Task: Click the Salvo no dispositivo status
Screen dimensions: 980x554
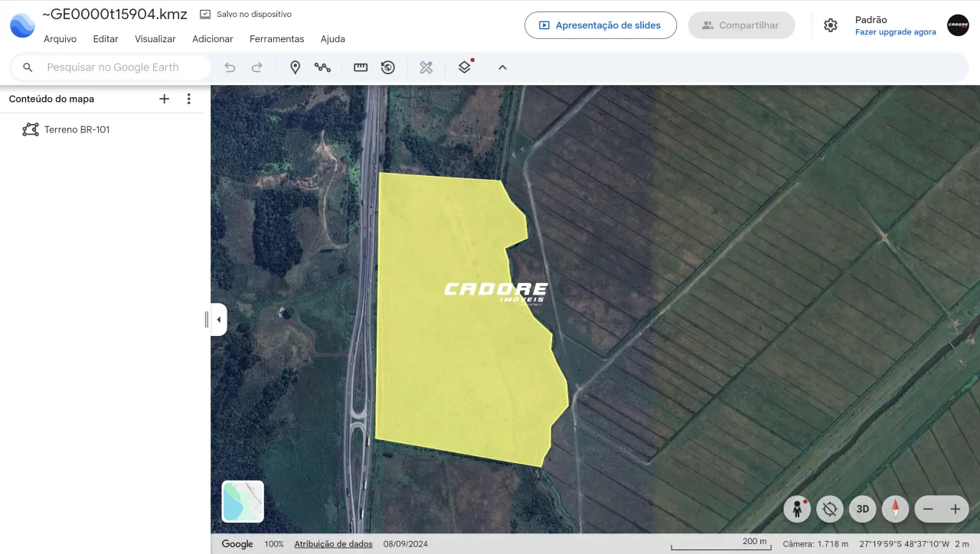Action: pos(246,14)
